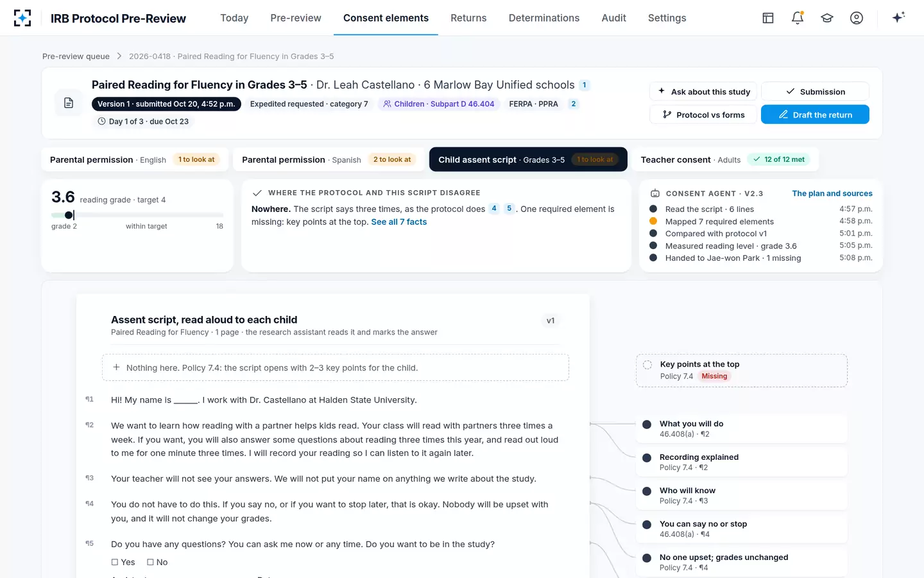This screenshot has width=924, height=578.
Task: Click the Day 1 of 3 due date chip
Action: click(143, 121)
